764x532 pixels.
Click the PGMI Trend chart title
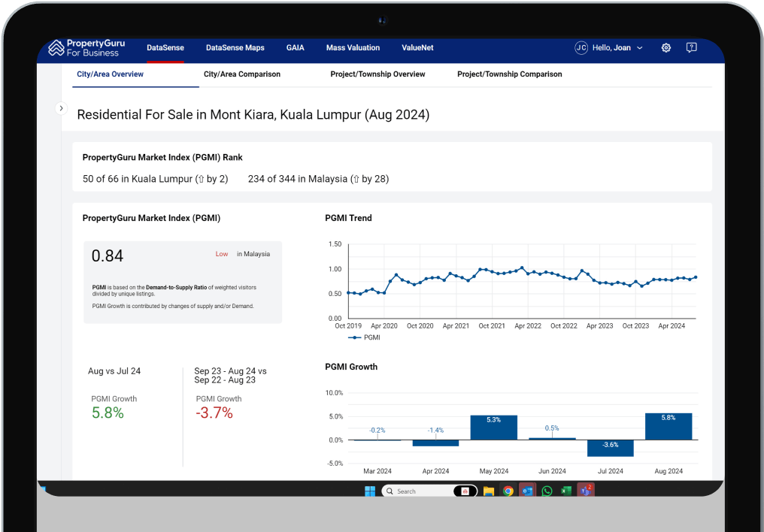pyautogui.click(x=348, y=218)
